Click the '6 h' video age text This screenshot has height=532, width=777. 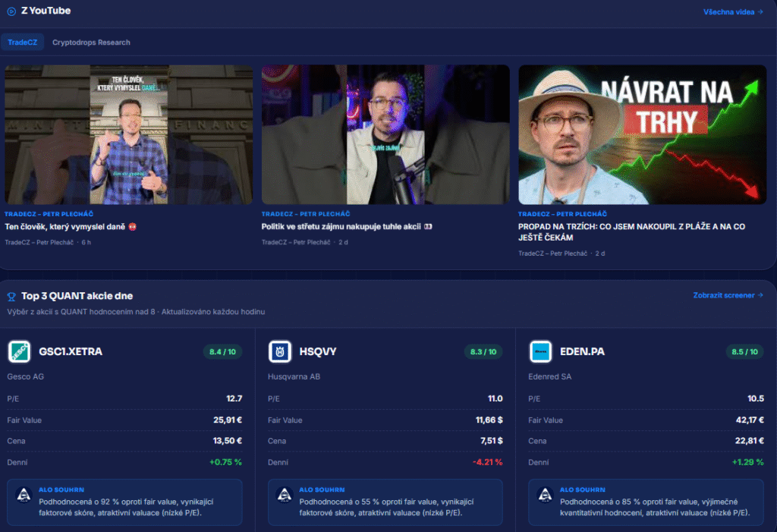pos(87,242)
